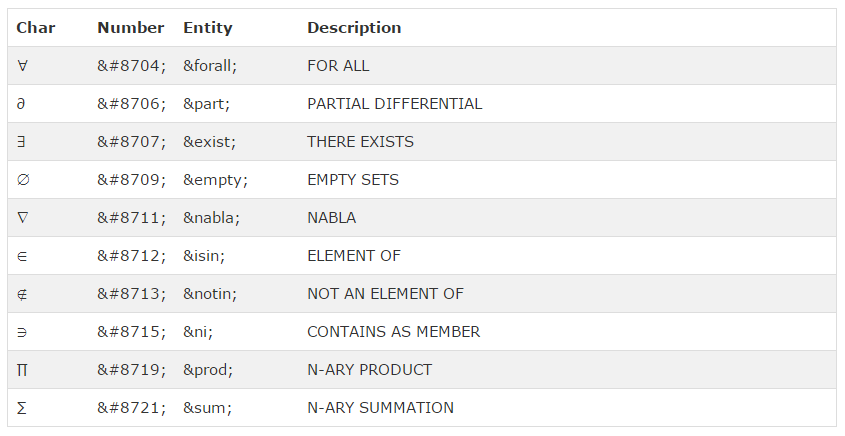This screenshot has width=845, height=436.
Task: Click the For All symbol character
Action: coord(23,66)
